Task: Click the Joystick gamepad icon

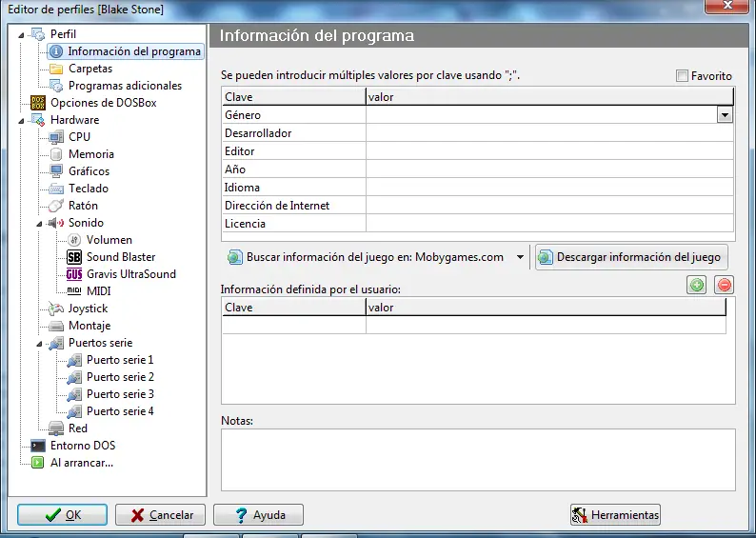Action: click(56, 309)
